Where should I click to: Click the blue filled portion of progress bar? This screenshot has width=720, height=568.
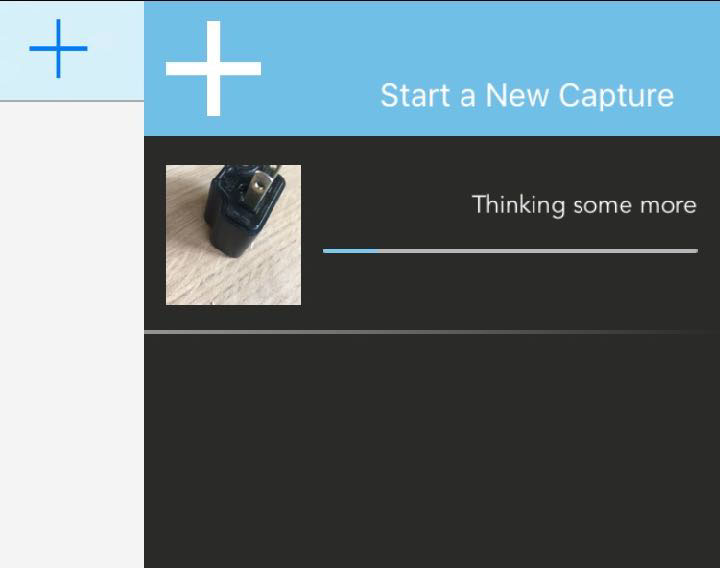point(351,251)
